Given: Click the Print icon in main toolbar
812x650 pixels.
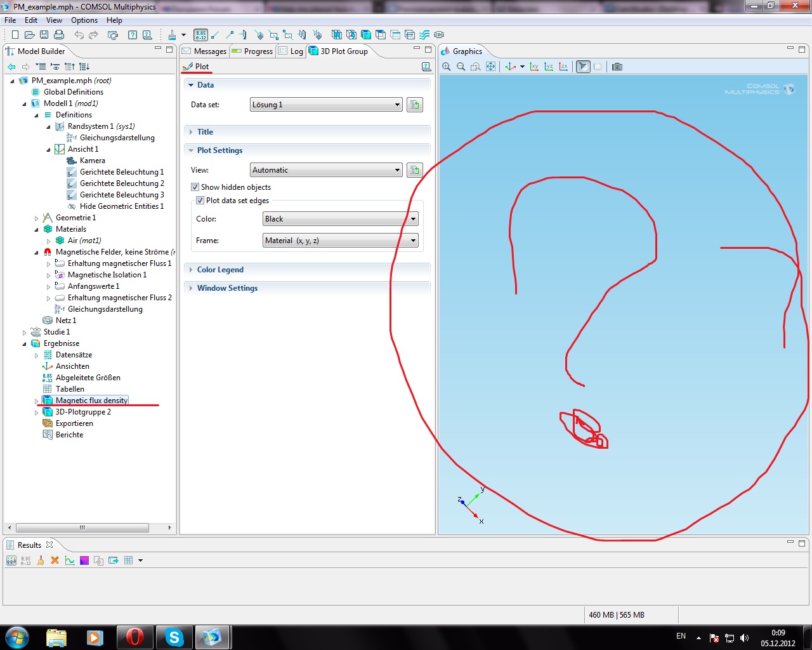Looking at the screenshot, I should click(59, 35).
